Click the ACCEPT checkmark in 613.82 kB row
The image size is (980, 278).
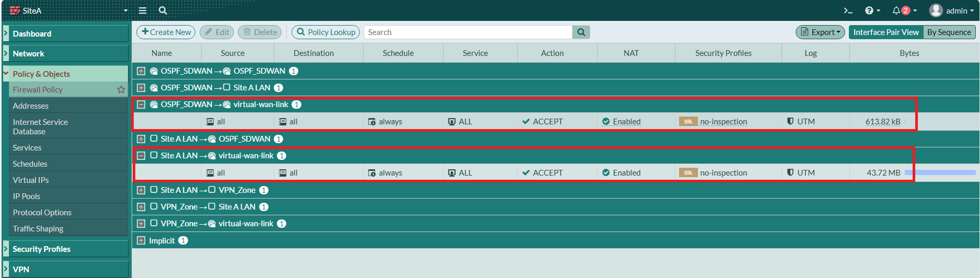[526, 121]
